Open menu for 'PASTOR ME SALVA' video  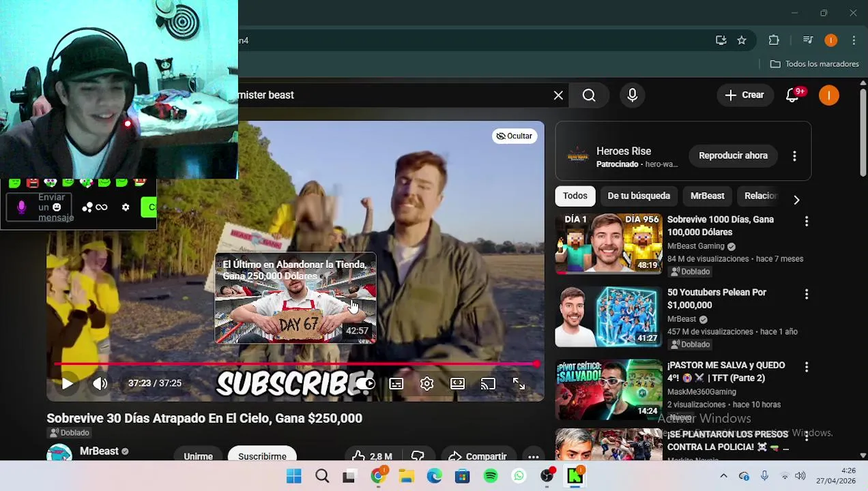[x=807, y=368]
